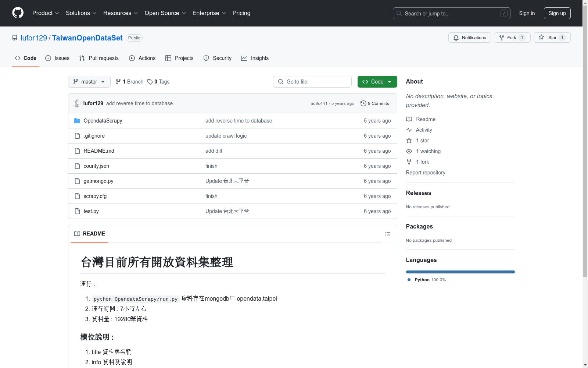Open commit message 'update crawl logic'
Screen dimensions: 588x368
(x=226, y=136)
